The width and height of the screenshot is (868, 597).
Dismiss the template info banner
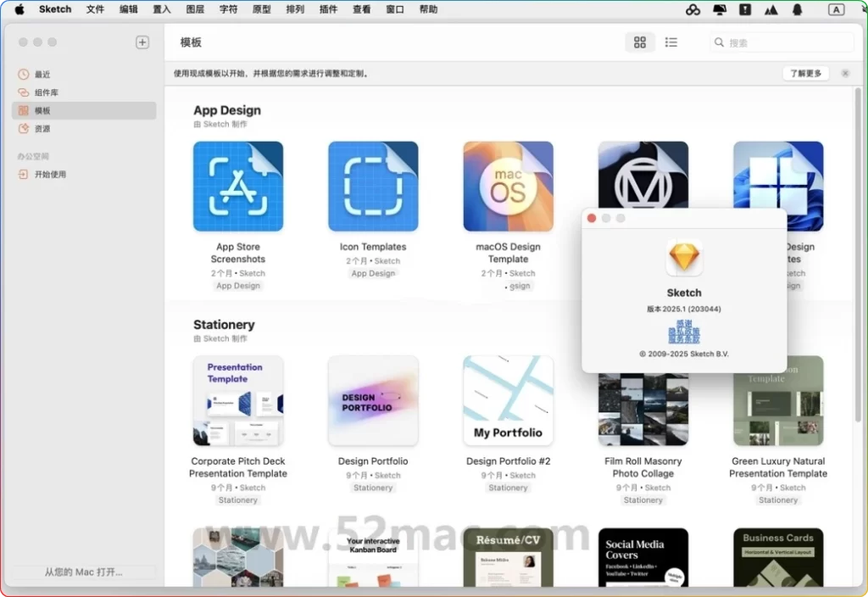point(845,73)
